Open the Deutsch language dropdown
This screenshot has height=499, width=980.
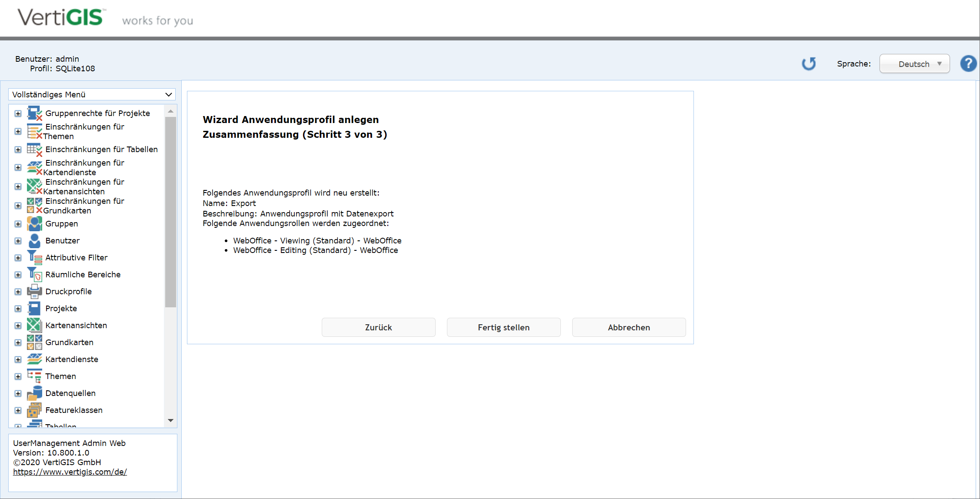pyautogui.click(x=914, y=64)
